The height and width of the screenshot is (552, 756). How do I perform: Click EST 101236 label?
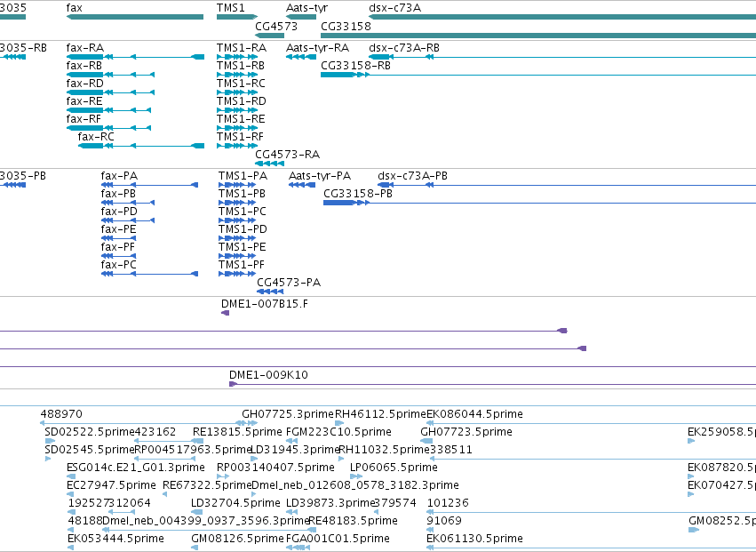click(x=448, y=503)
